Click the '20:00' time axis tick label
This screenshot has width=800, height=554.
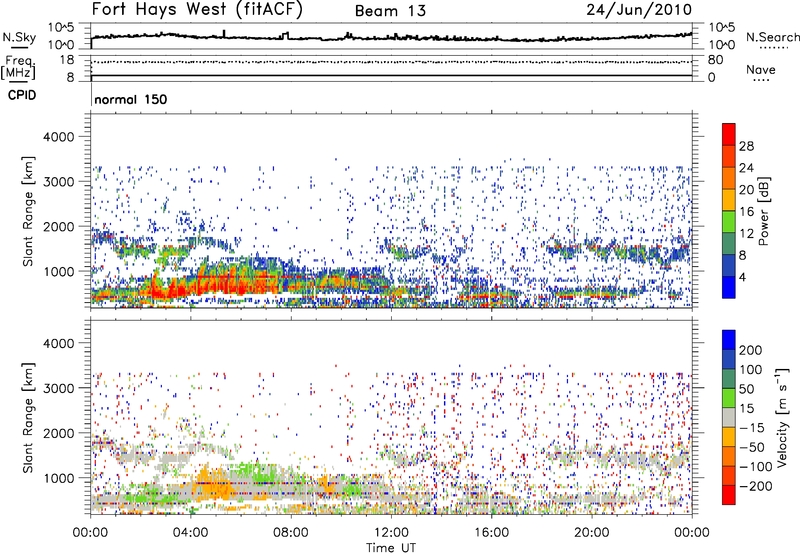[x=591, y=533]
